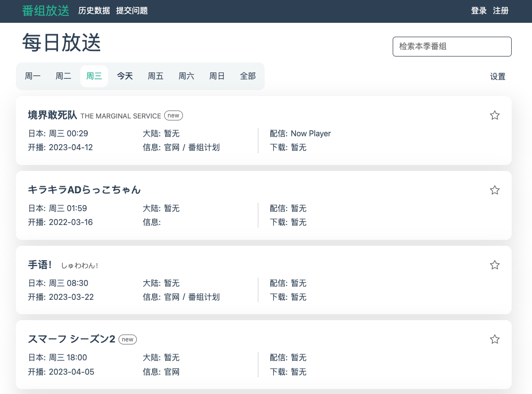Click the 2023-04-05 start date

71,372
